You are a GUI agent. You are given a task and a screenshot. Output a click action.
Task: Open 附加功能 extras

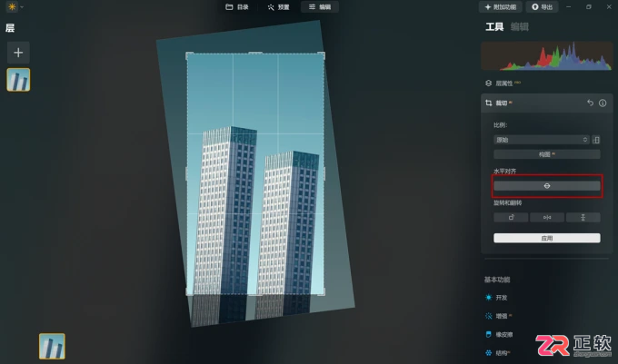coord(500,7)
